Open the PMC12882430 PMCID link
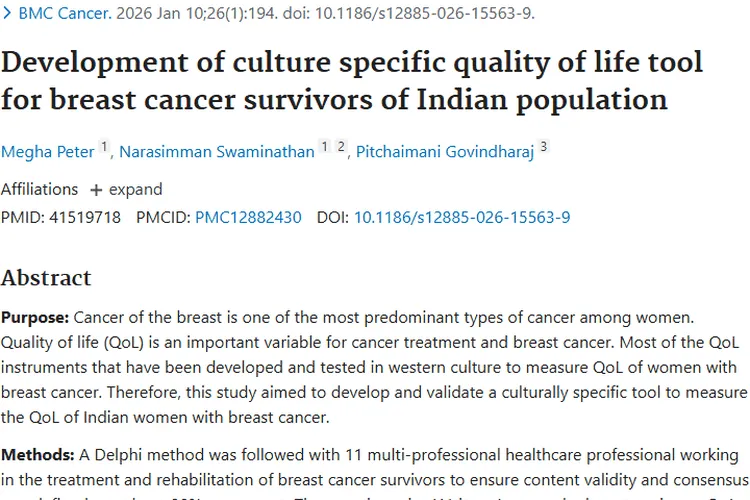The width and height of the screenshot is (750, 500). click(247, 217)
